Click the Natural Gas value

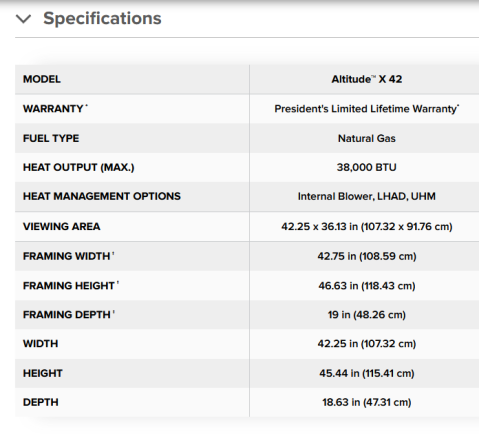367,138
